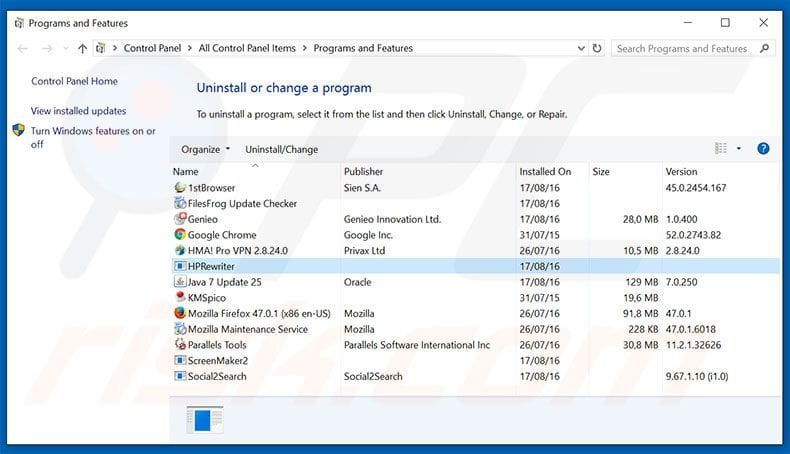
Task: Click the Search Programs and Features field
Action: coord(693,48)
